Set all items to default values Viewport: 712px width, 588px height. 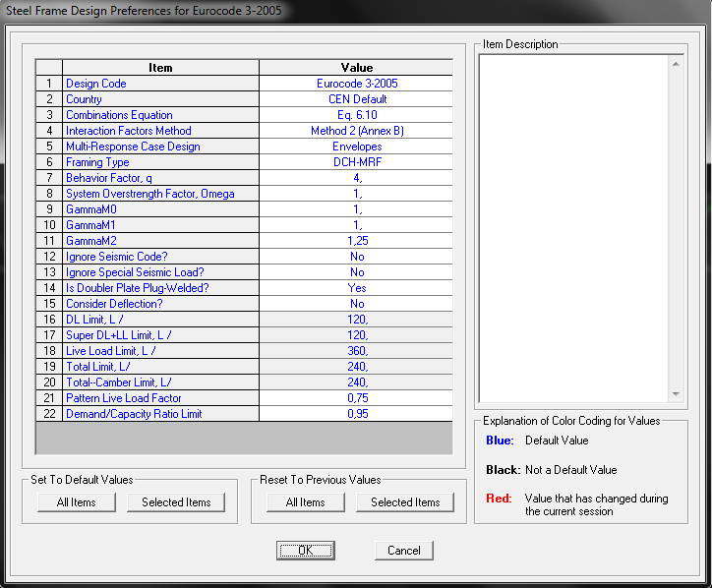pos(77,502)
